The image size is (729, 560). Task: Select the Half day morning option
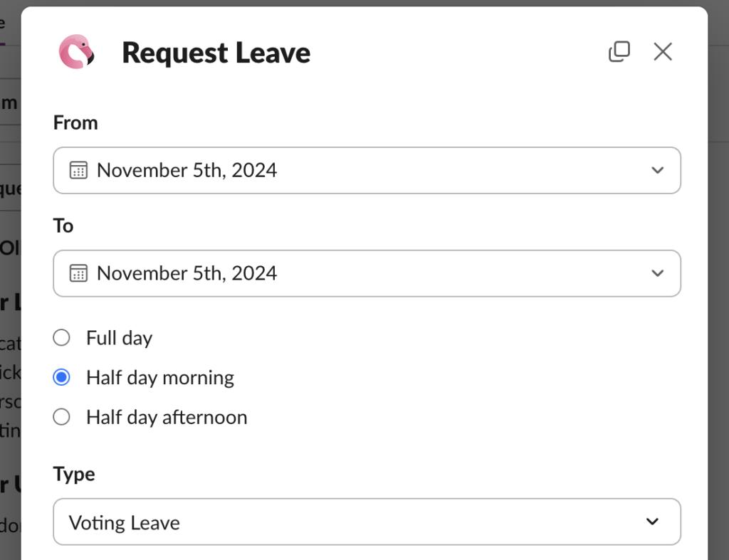pyautogui.click(x=61, y=377)
